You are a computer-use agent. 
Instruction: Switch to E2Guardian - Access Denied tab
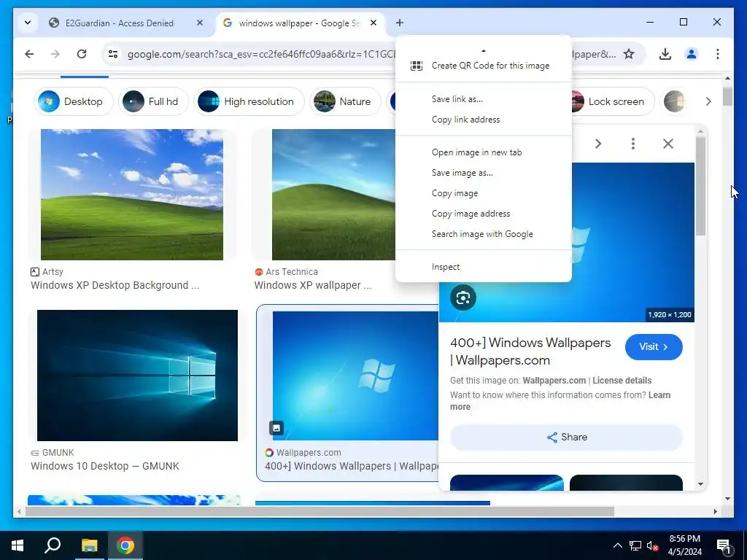coord(119,23)
